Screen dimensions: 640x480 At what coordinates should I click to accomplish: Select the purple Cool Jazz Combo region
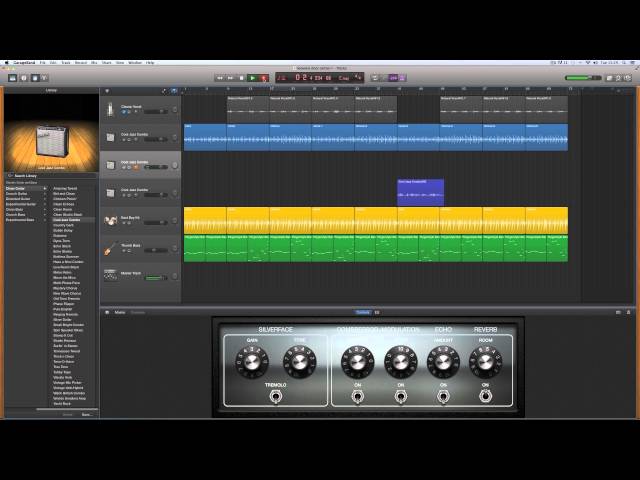pos(420,192)
